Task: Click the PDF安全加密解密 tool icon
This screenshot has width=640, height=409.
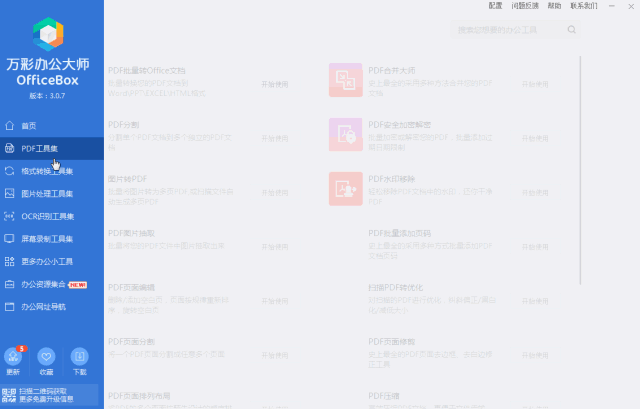Action: (346, 135)
